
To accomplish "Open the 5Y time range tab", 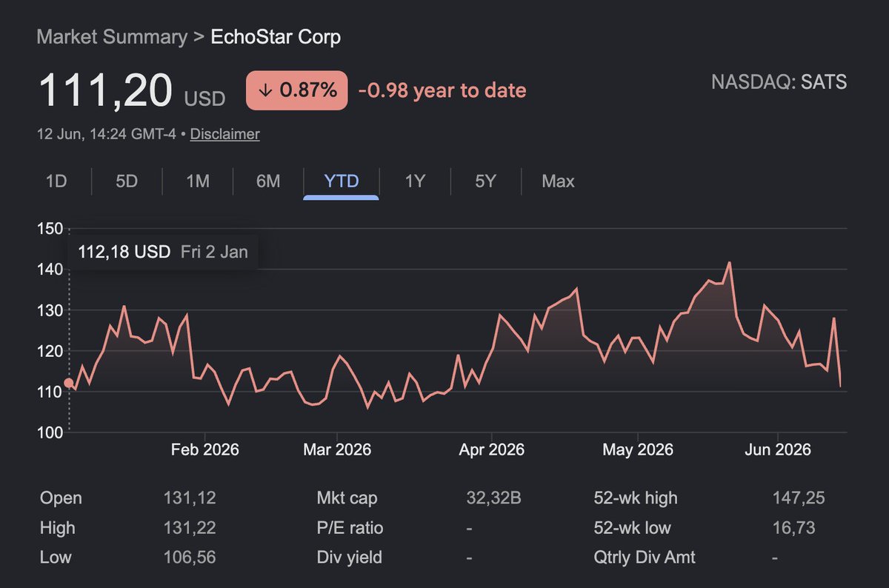I will click(x=485, y=181).
